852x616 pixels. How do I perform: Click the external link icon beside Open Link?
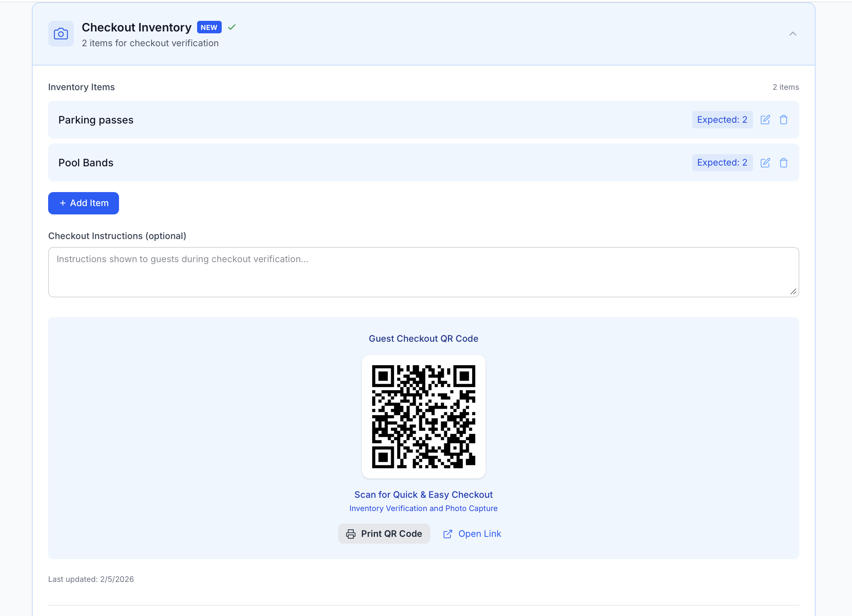[448, 533]
